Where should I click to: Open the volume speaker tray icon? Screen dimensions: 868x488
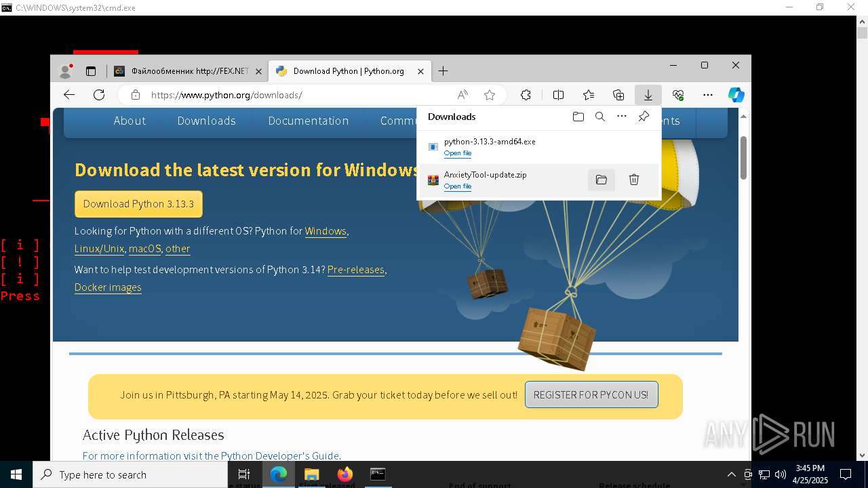[x=780, y=474]
